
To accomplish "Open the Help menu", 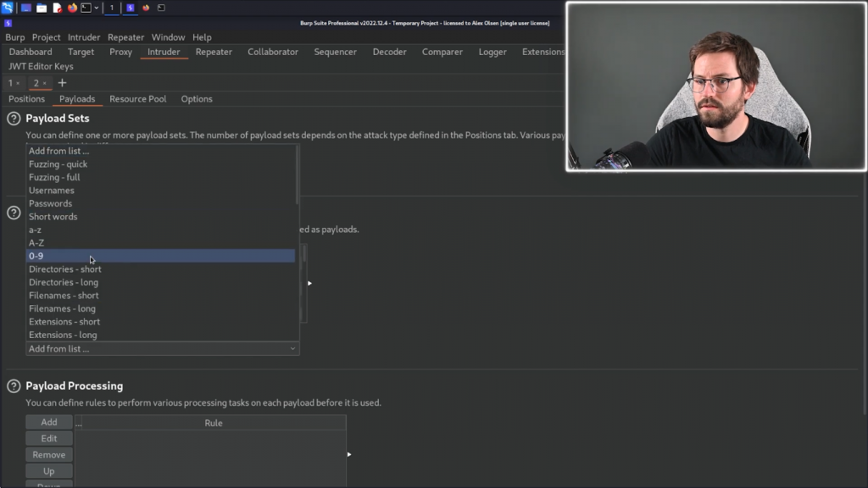I will tap(202, 37).
